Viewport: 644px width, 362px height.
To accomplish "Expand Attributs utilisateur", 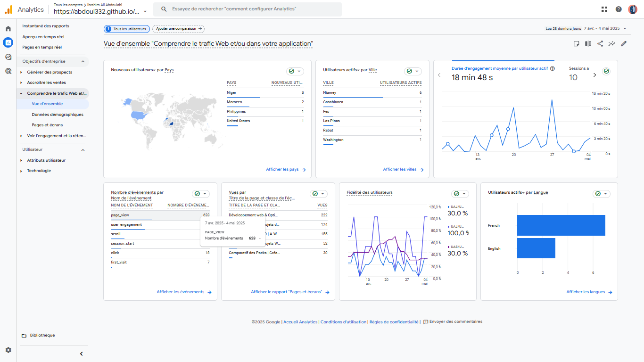I will [21, 160].
